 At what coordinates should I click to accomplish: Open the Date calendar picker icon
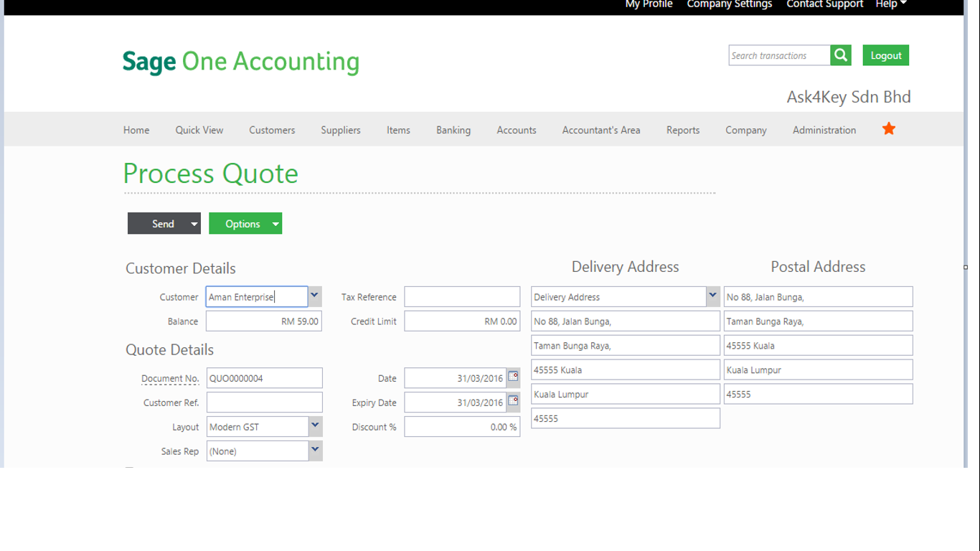coord(513,377)
